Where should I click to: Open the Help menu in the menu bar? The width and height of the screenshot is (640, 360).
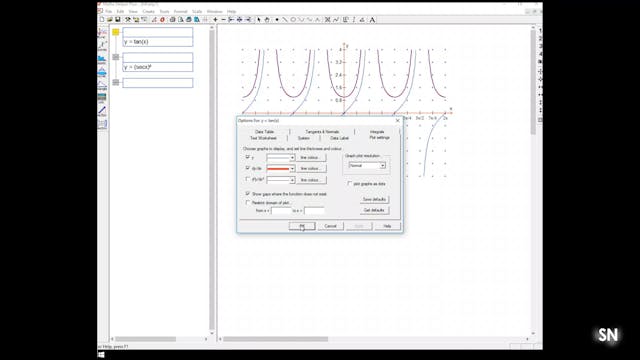tap(231, 11)
